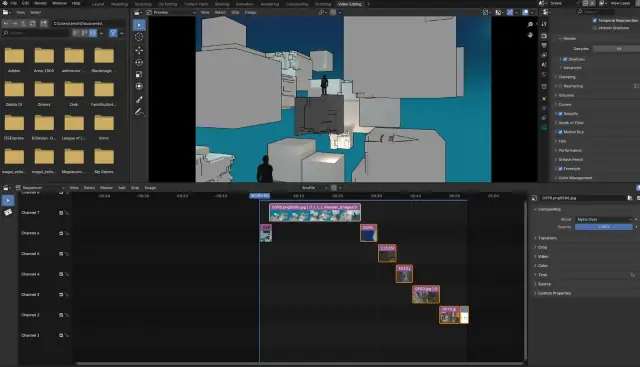
Task: Switch to the Video Editing workspace tab
Action: click(x=350, y=4)
